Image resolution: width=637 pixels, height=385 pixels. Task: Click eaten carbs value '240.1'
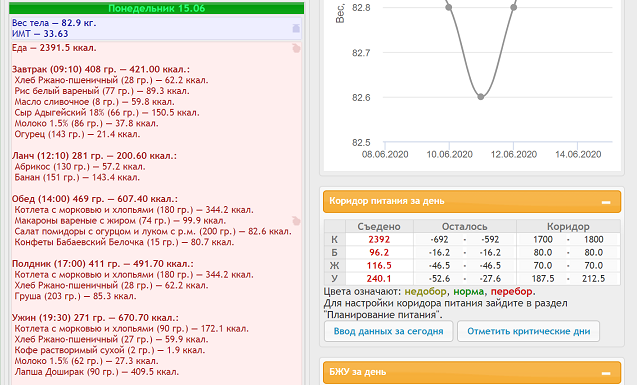click(379, 279)
